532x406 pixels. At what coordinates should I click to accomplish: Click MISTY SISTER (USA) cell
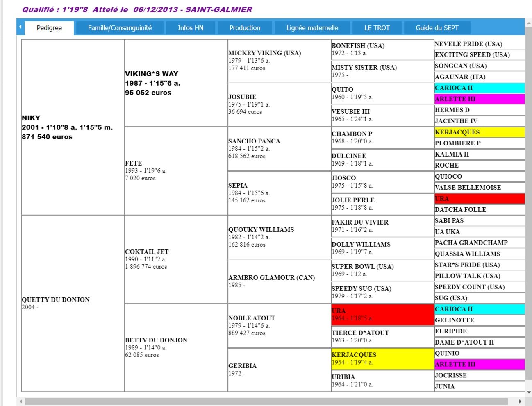(x=383, y=71)
